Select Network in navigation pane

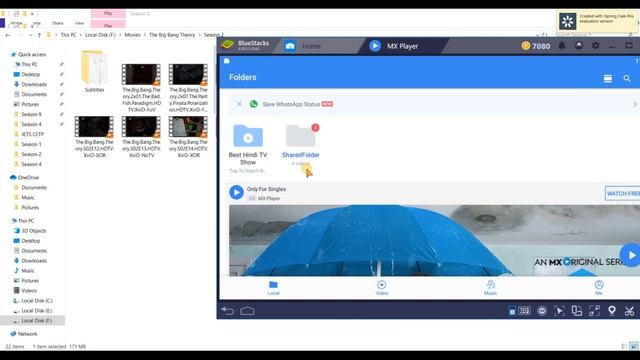click(x=24, y=334)
